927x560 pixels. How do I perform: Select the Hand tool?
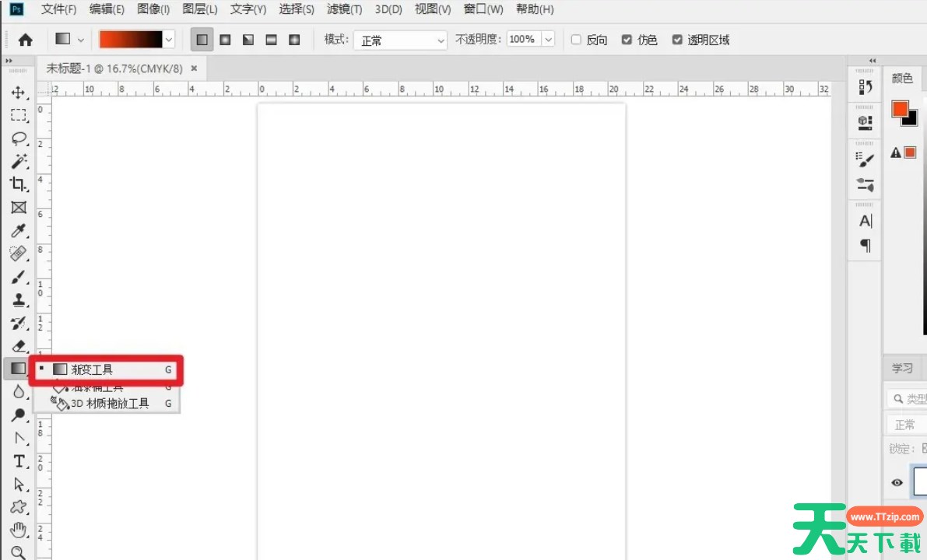(x=18, y=530)
